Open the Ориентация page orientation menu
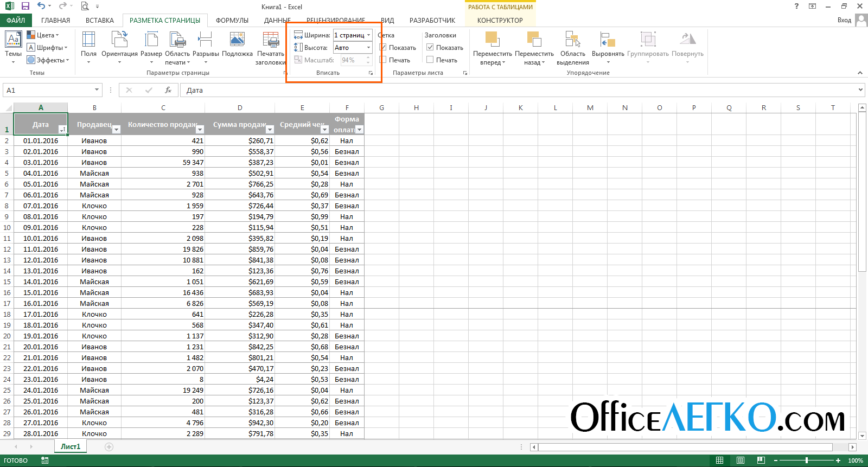Screen dimensions: 868x467 (119, 48)
